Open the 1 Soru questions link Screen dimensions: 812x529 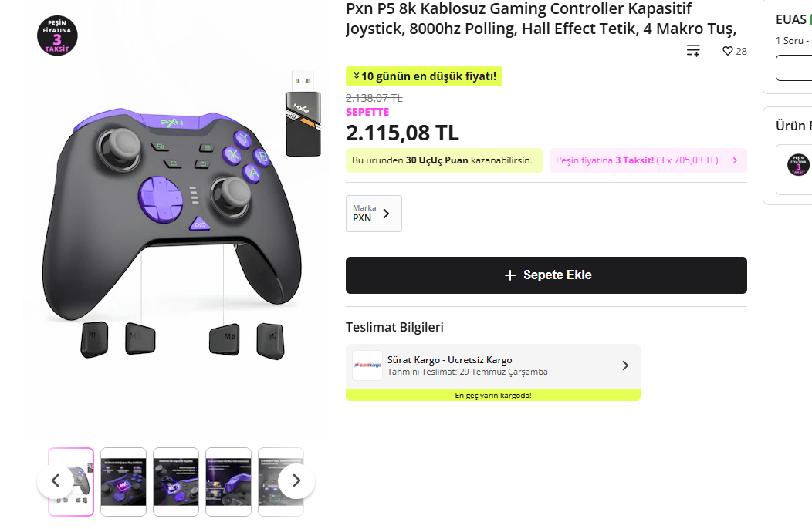coord(792,40)
